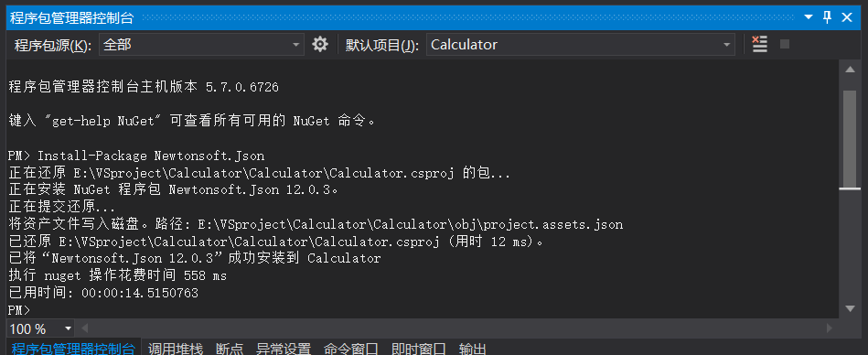Click the 程序包源(K): label

click(53, 45)
